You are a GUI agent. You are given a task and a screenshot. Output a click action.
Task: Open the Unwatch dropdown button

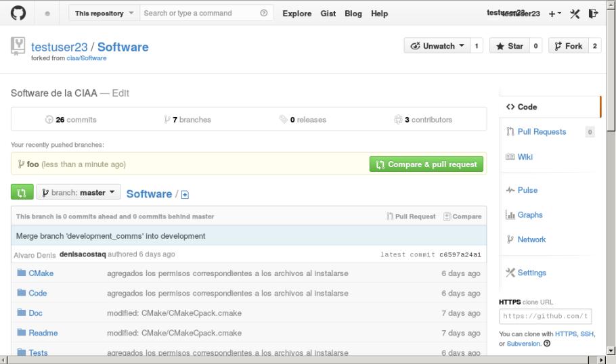pyautogui.click(x=437, y=46)
